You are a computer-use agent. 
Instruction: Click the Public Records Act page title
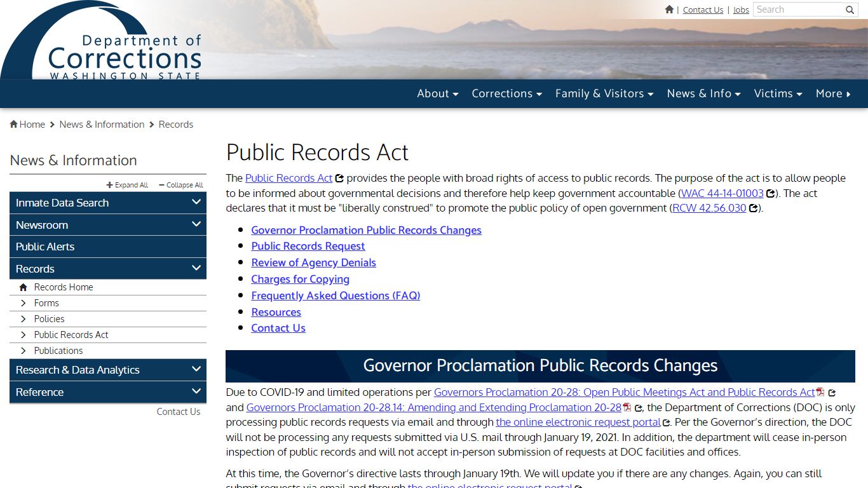[x=318, y=152]
